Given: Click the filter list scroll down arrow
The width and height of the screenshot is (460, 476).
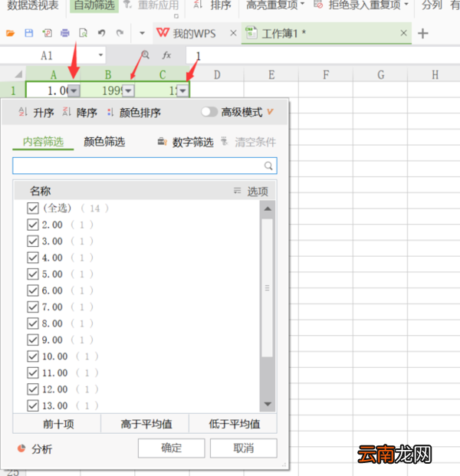Looking at the screenshot, I should (x=268, y=404).
